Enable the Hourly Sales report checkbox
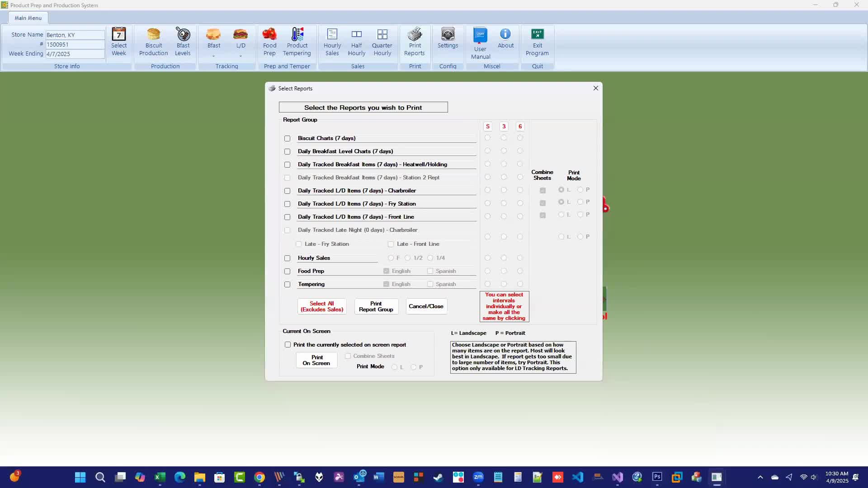The height and width of the screenshot is (488, 868). click(287, 258)
